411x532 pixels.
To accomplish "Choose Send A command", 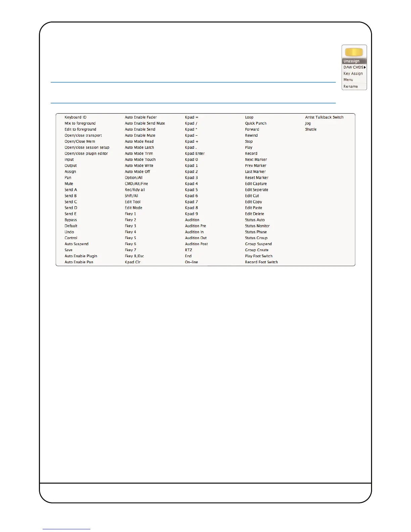I will coord(71,190).
